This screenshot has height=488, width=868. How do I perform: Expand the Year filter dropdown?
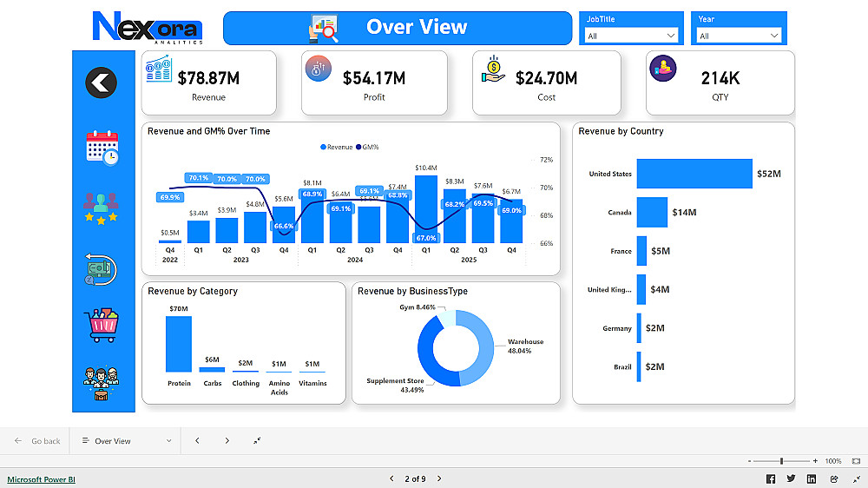pyautogui.click(x=739, y=36)
